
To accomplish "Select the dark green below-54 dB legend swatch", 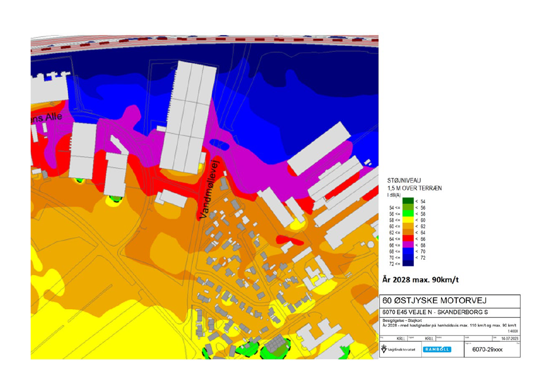I will (x=408, y=201).
